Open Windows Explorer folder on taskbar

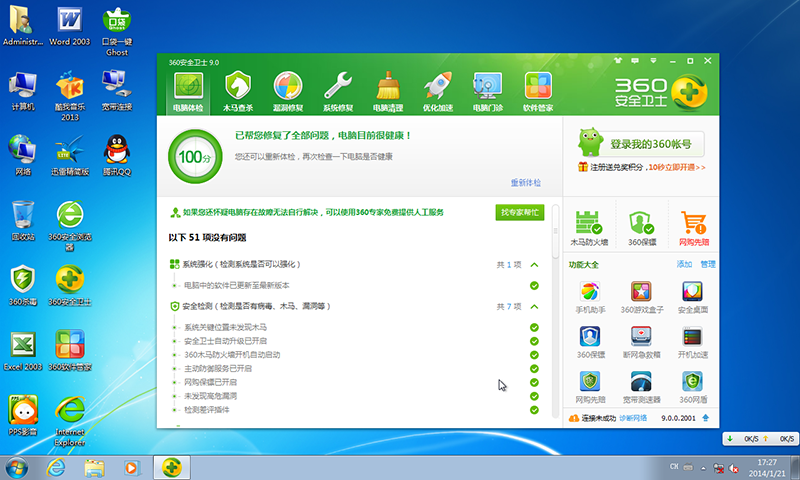(x=94, y=467)
